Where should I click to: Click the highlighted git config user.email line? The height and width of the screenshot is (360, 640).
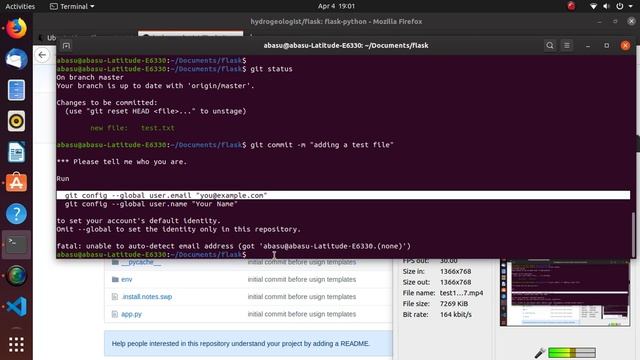tap(343, 195)
